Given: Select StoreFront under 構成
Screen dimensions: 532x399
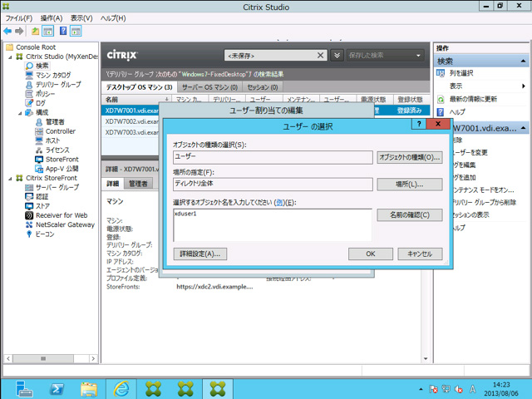Looking at the screenshot, I should click(62, 159).
